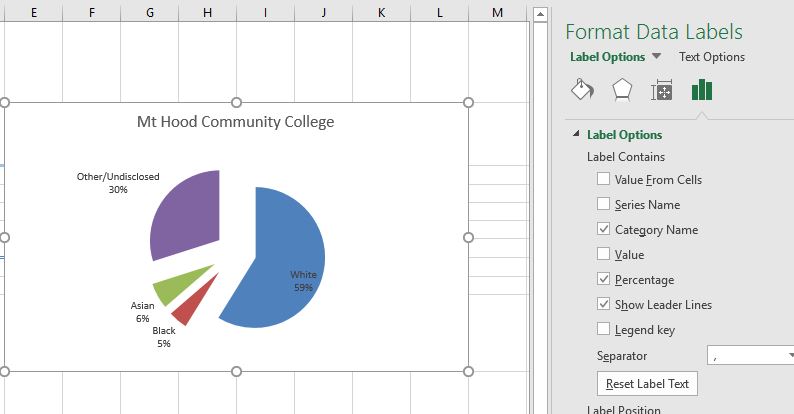Select column M header

498,12
